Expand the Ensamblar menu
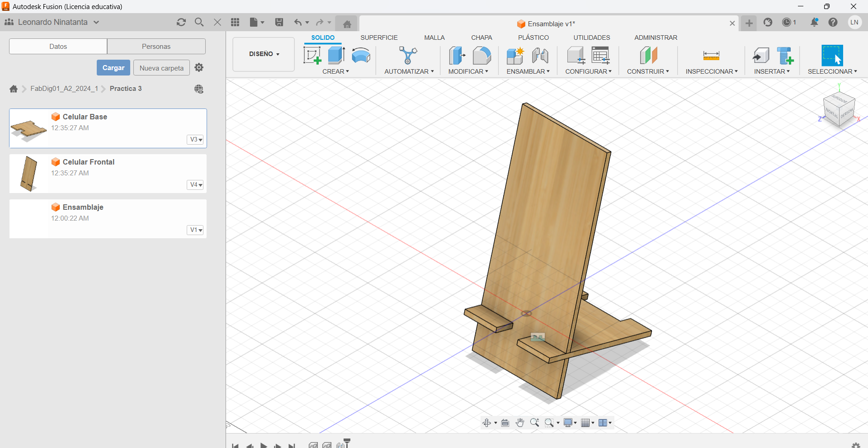 click(528, 71)
